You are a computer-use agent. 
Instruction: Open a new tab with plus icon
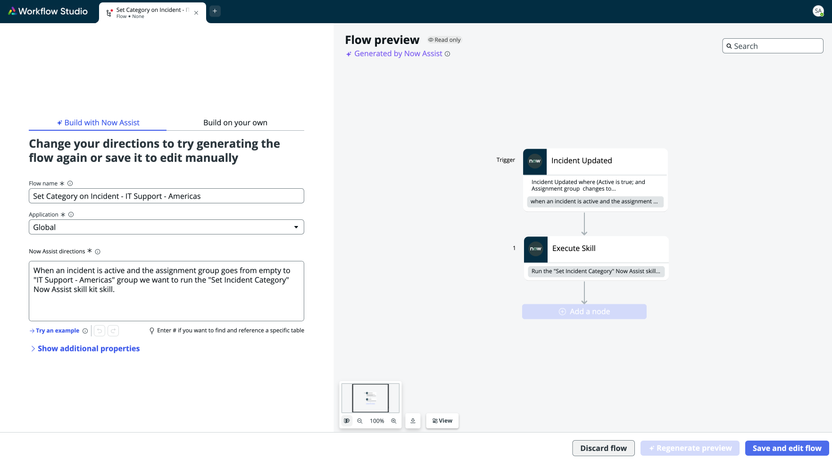coord(214,11)
